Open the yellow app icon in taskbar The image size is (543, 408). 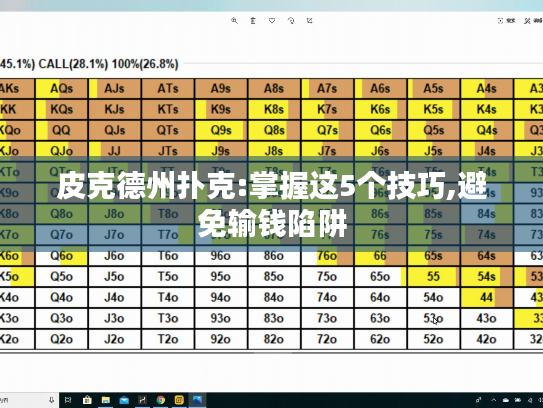(179, 400)
